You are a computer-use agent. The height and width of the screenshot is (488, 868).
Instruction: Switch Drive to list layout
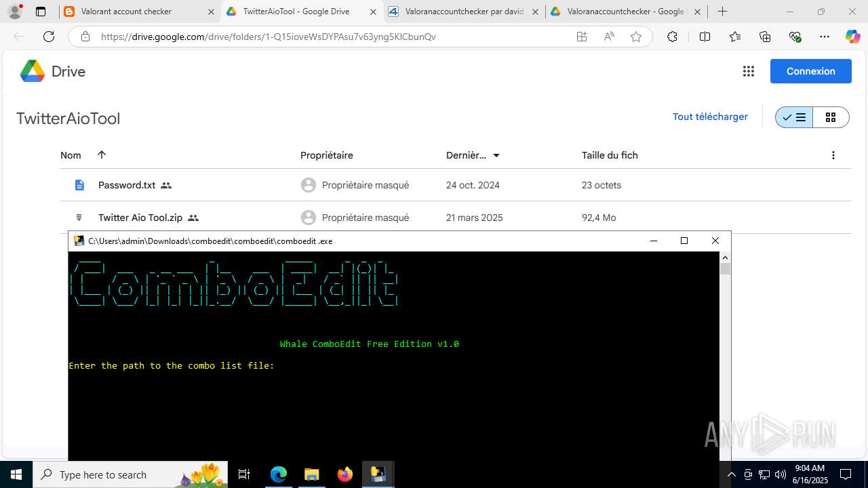tap(794, 117)
